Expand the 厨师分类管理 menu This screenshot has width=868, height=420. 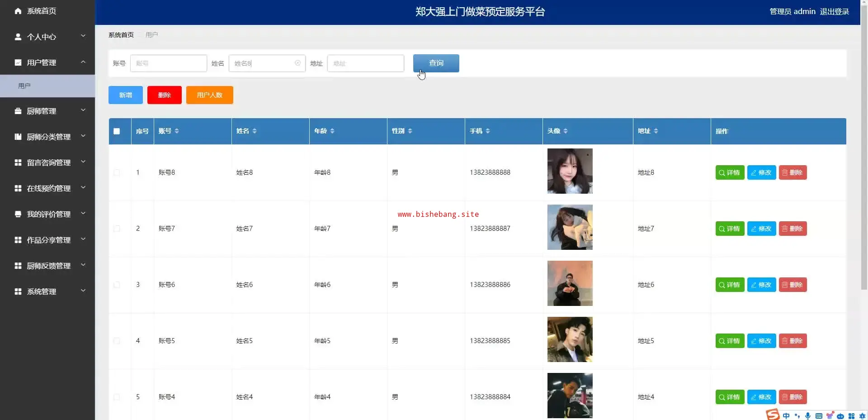pos(47,137)
